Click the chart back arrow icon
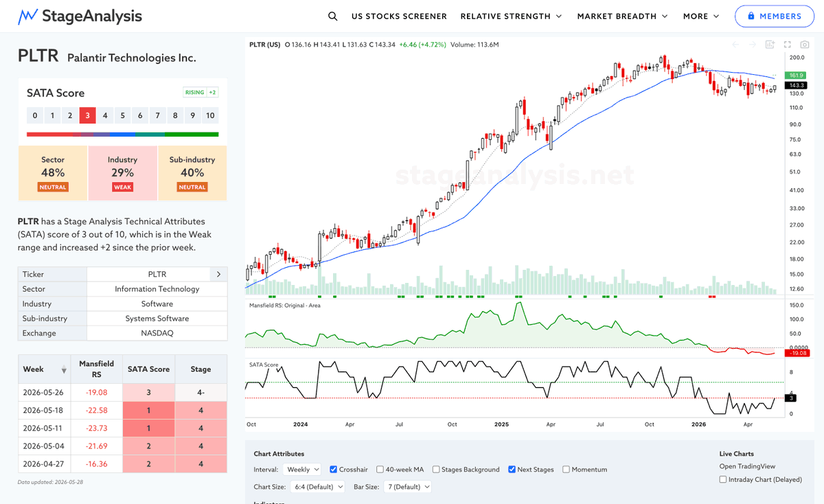The height and width of the screenshot is (504, 824). [735, 45]
